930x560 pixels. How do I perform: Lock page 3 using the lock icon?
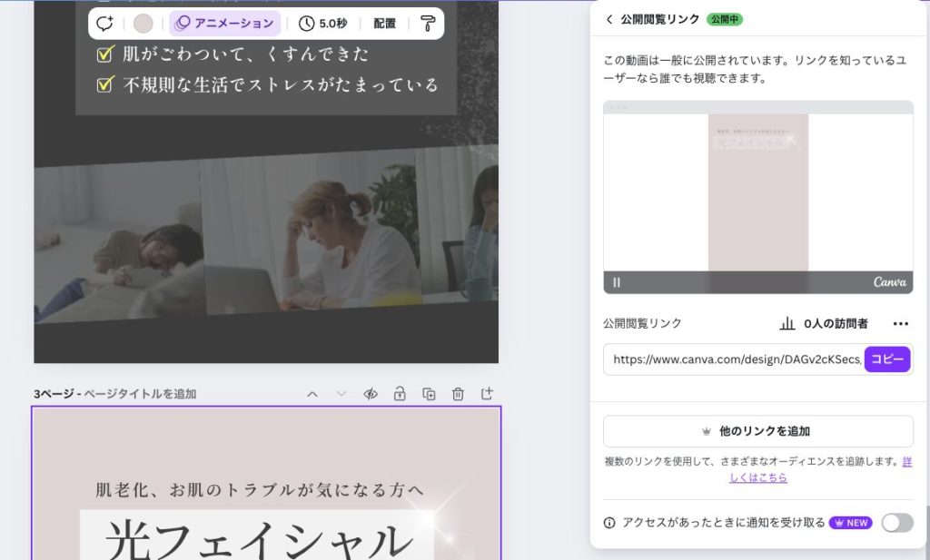coord(400,393)
